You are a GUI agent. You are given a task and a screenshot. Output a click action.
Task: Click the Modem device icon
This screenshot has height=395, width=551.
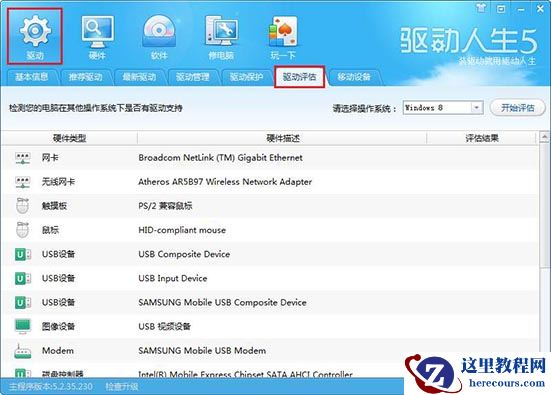(x=22, y=350)
